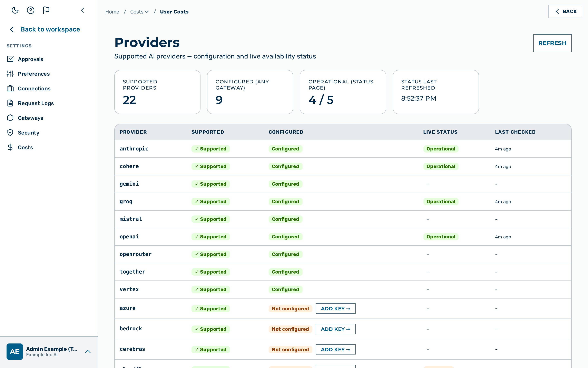Click ADD KEY for cerebras
The image size is (588, 368).
point(335,349)
